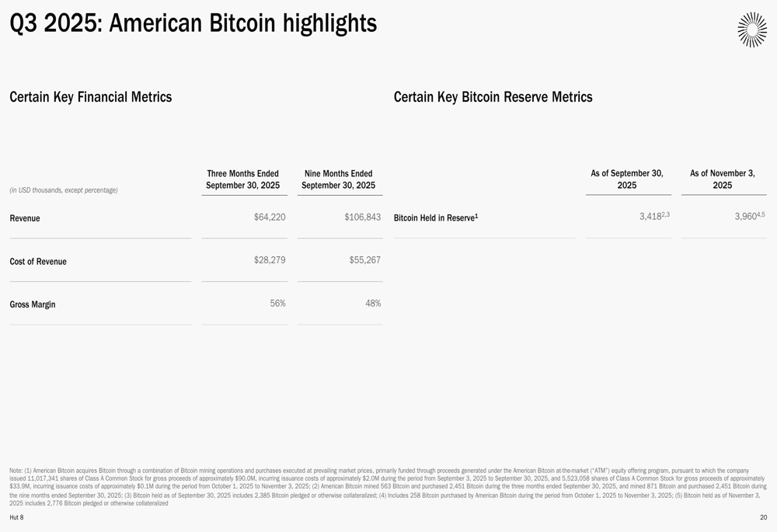Click the $28,279 cost of revenue value
Viewport: 777px width, 532px height.
[x=270, y=260]
